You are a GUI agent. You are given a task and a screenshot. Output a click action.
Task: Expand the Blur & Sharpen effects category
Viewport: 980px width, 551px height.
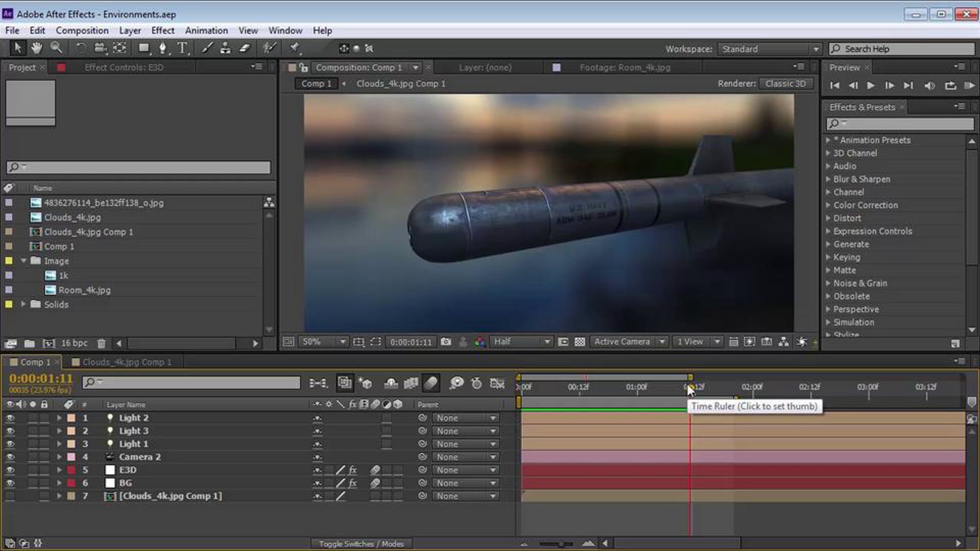coord(828,179)
